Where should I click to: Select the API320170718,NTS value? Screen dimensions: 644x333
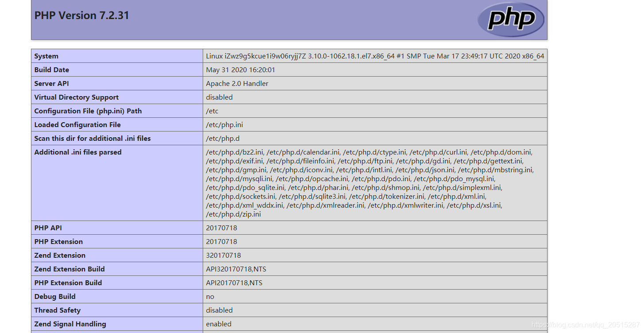pos(236,269)
